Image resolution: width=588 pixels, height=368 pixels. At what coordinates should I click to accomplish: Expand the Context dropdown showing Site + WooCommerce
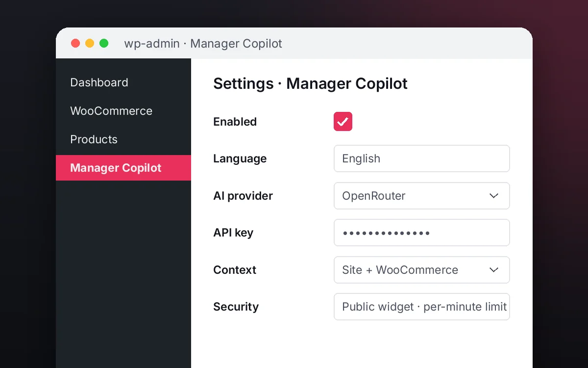coord(422,270)
